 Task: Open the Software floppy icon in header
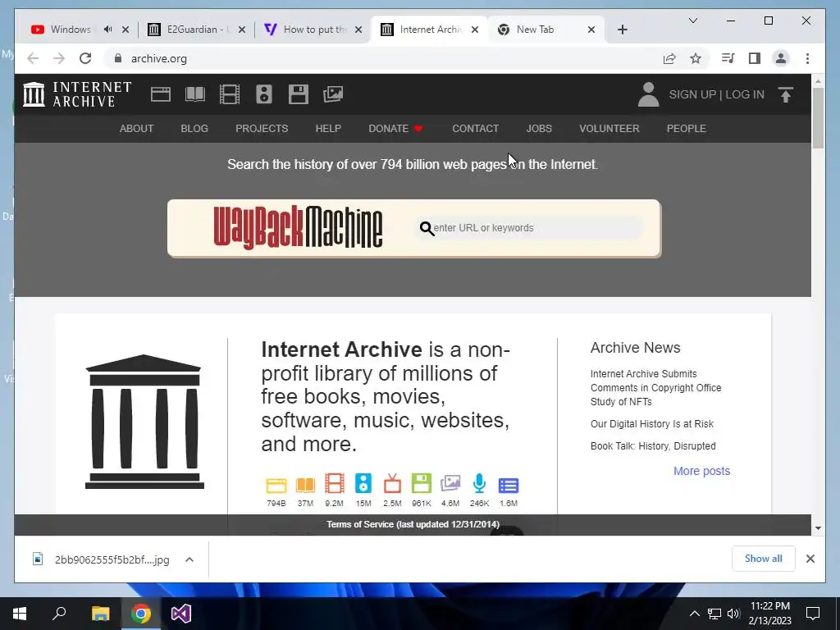pyautogui.click(x=299, y=94)
